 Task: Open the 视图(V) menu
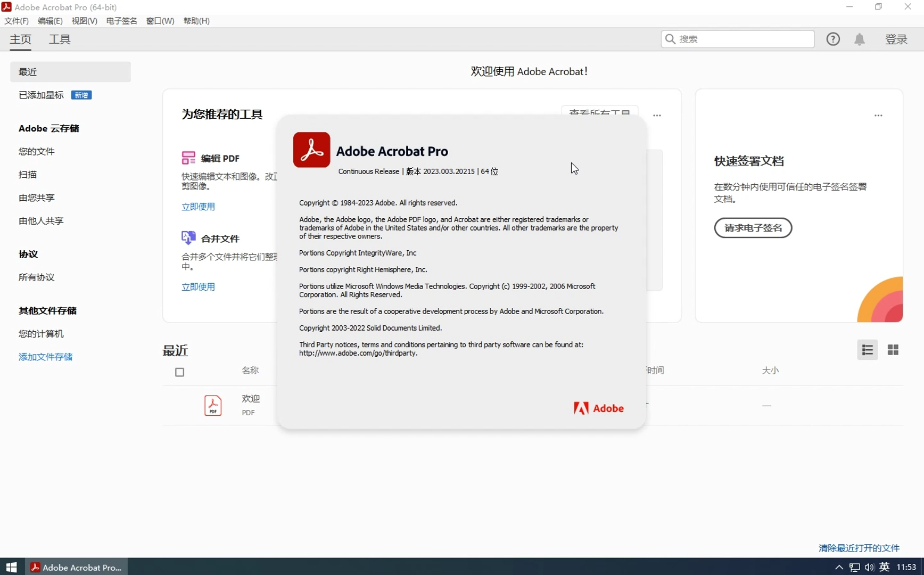[x=84, y=21]
